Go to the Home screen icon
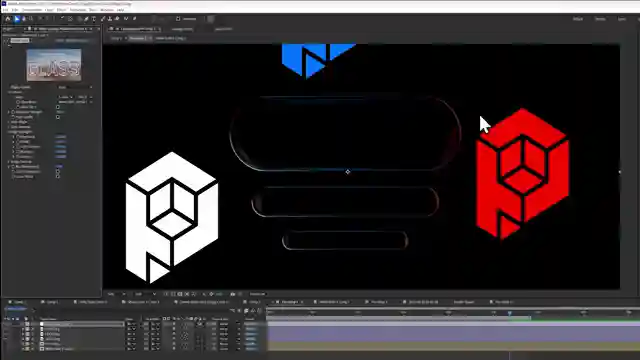The width and height of the screenshot is (640, 360). pos(8,19)
